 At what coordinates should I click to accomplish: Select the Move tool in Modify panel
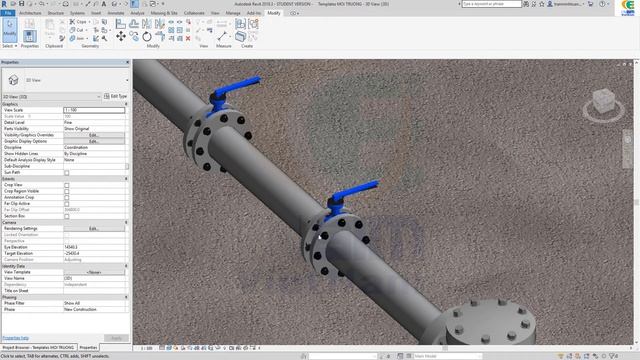[x=121, y=36]
